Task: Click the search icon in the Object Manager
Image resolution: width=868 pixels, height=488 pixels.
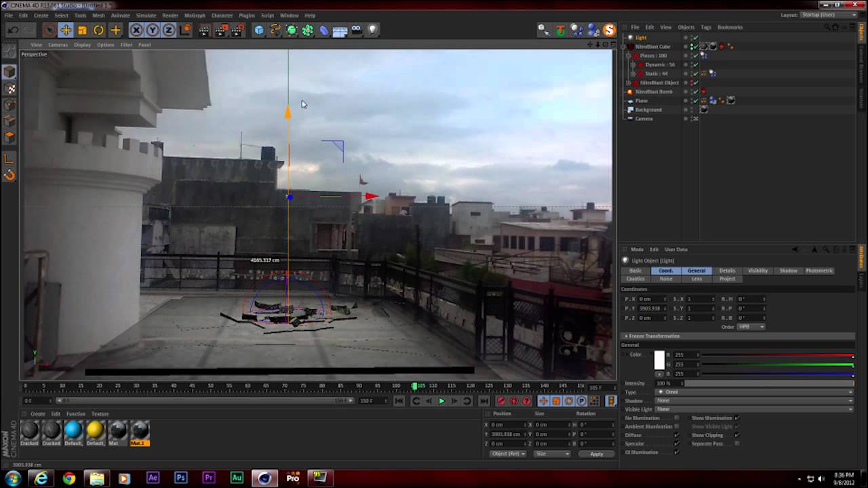Action: click(828, 27)
